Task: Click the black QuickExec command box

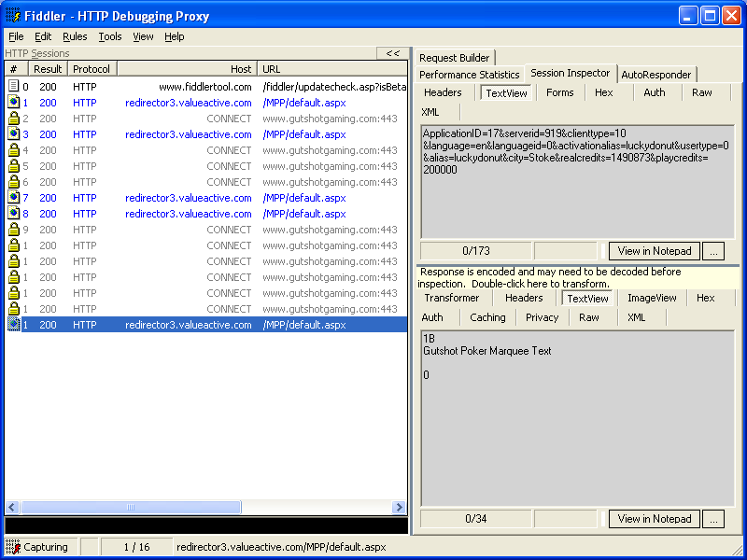Action: [206, 525]
